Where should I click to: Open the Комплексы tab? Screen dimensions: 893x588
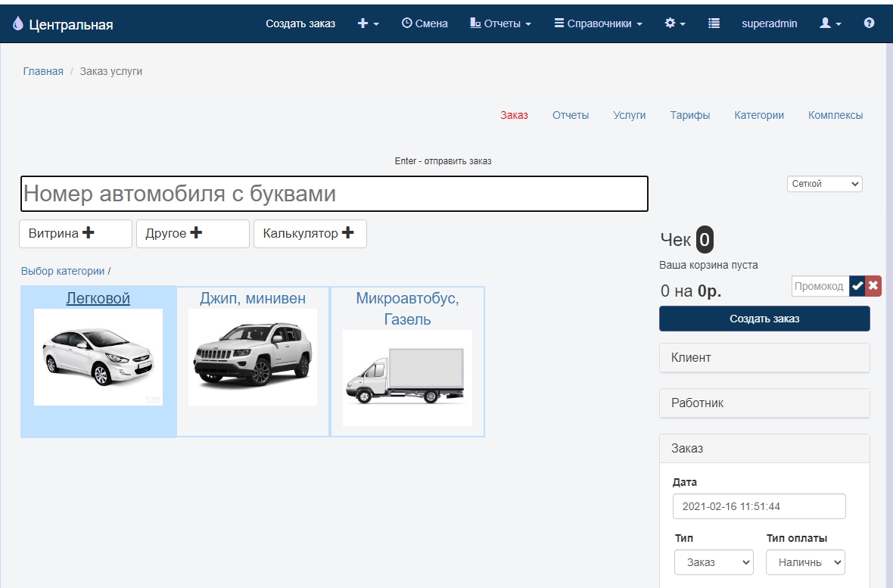tap(835, 116)
